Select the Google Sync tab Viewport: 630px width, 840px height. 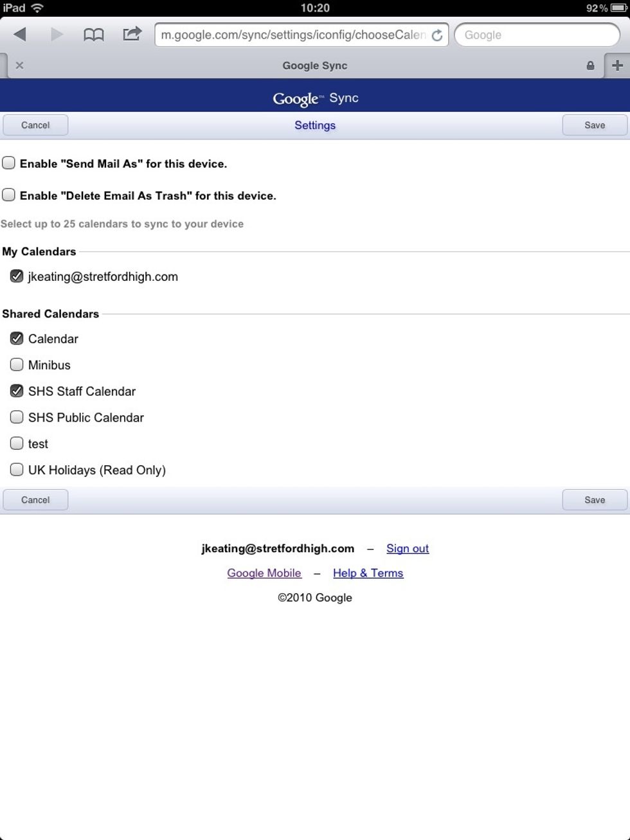click(x=314, y=66)
